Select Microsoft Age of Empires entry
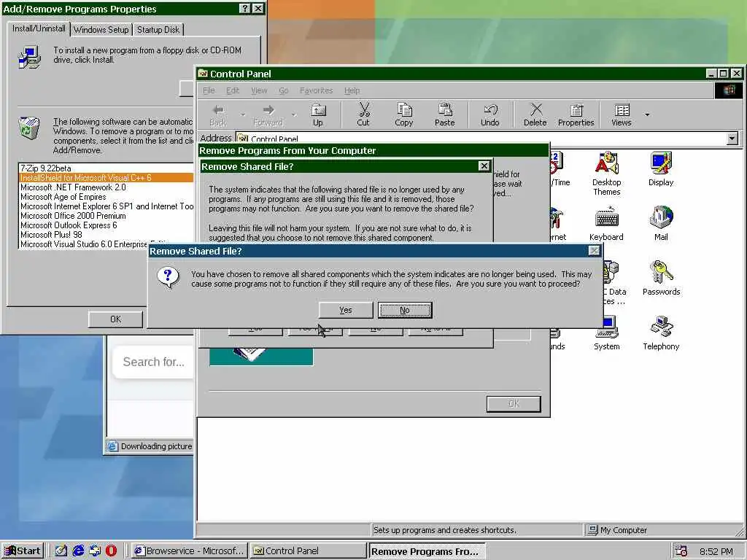Image resolution: width=747 pixels, height=560 pixels. (x=107, y=197)
